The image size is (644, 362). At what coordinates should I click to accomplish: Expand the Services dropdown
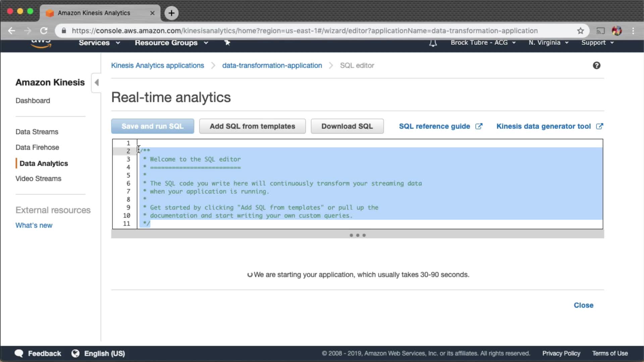click(99, 43)
